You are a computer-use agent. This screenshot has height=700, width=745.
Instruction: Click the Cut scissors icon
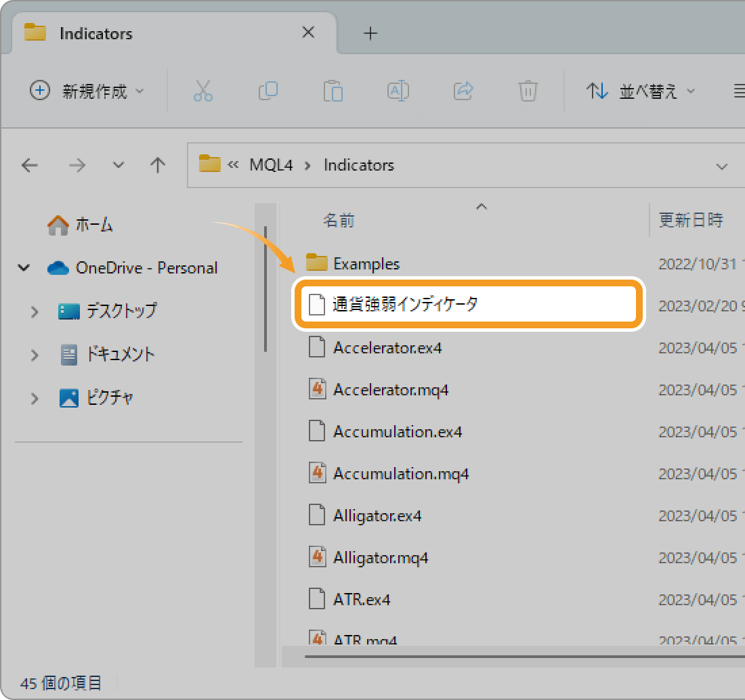tap(203, 91)
